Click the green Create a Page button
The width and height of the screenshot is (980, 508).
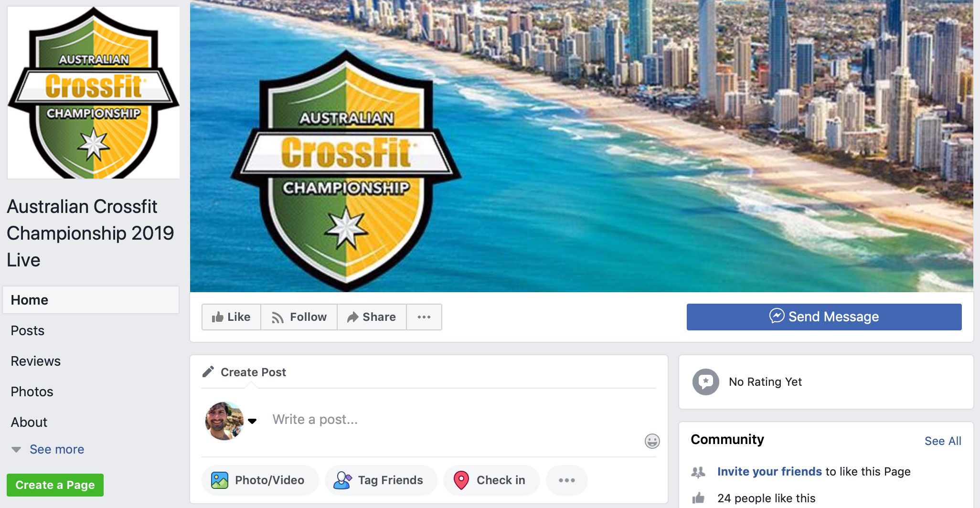[55, 485]
